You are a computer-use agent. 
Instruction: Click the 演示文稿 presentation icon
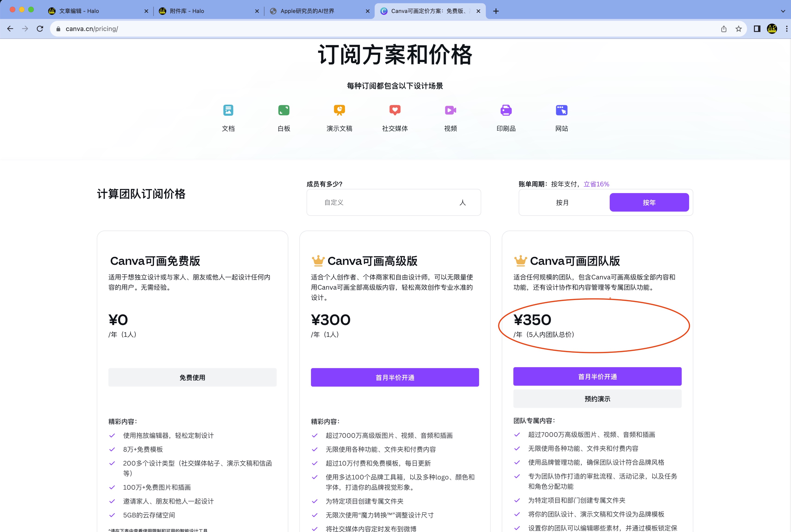point(339,110)
